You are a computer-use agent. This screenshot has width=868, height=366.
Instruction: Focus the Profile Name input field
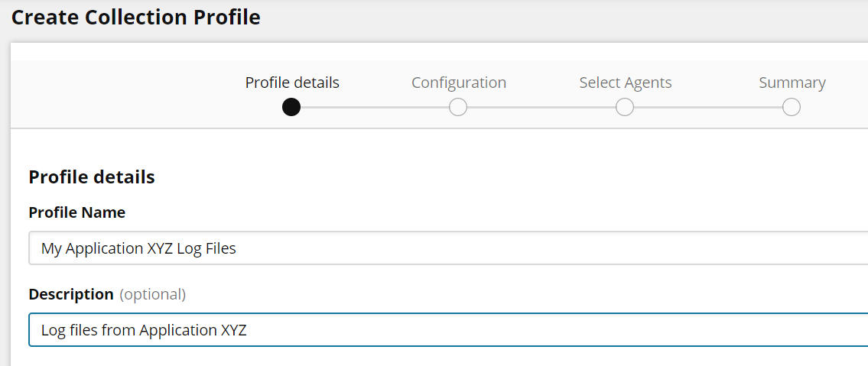tap(535, 248)
